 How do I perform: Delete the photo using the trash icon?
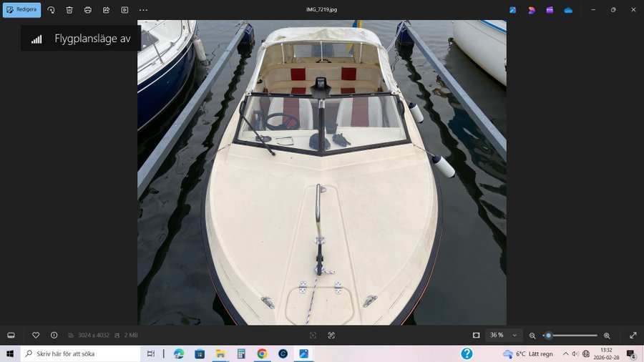69,10
